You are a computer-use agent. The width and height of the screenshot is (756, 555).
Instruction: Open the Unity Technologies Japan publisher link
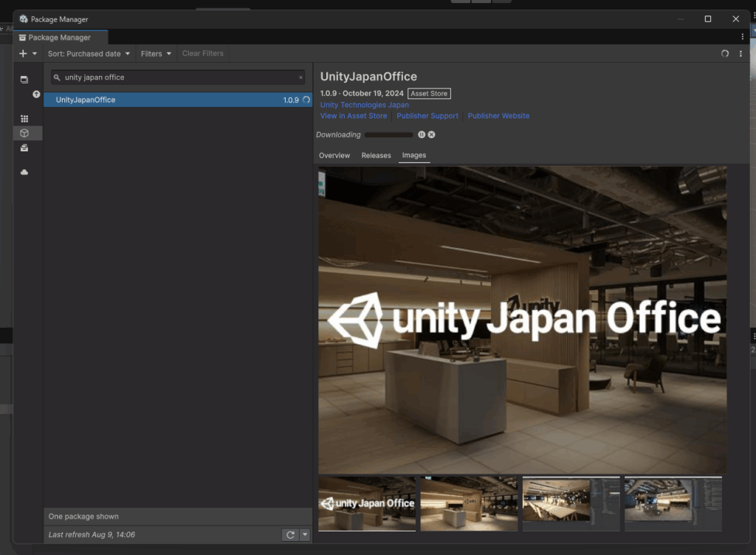click(x=365, y=105)
